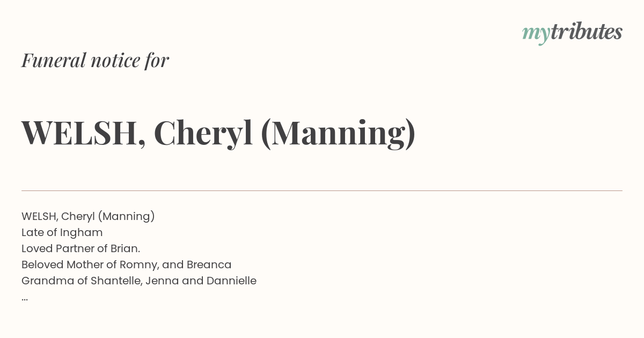The image size is (644, 338).
Task: Click the mytributes logo
Action: tap(572, 33)
